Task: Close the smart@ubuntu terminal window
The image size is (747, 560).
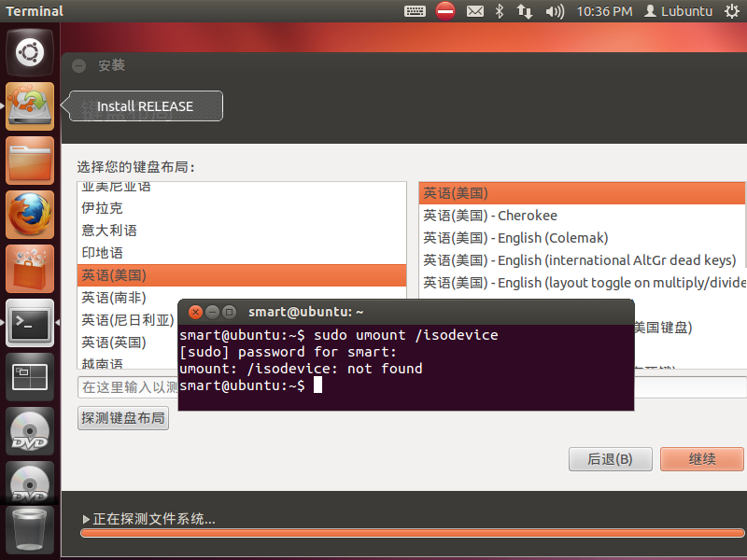Action: click(195, 313)
